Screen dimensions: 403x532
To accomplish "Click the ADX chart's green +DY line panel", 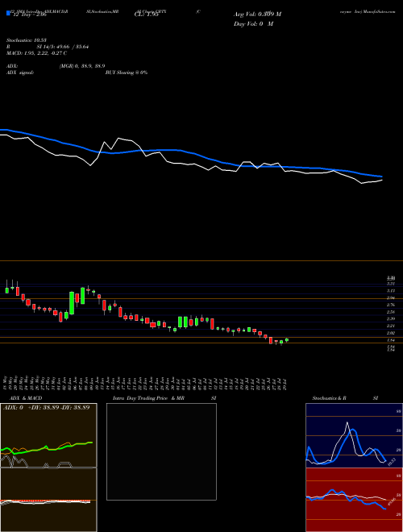I will [48, 435].
